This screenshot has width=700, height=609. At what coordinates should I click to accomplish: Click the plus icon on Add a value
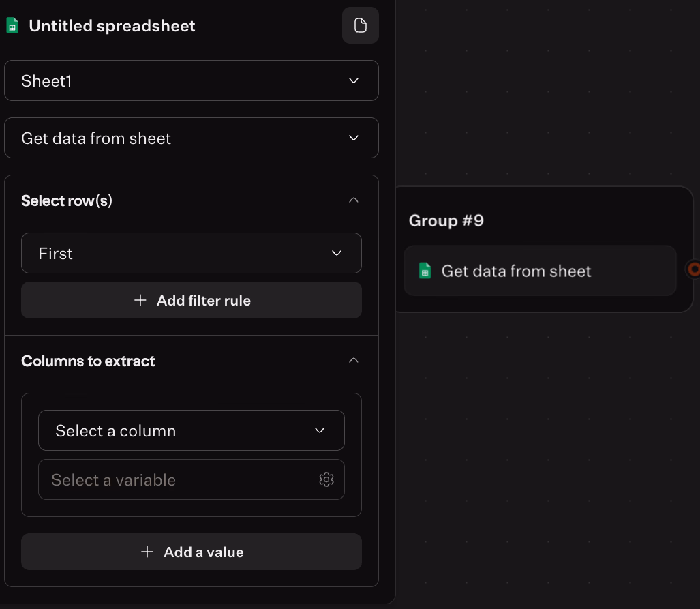point(147,552)
